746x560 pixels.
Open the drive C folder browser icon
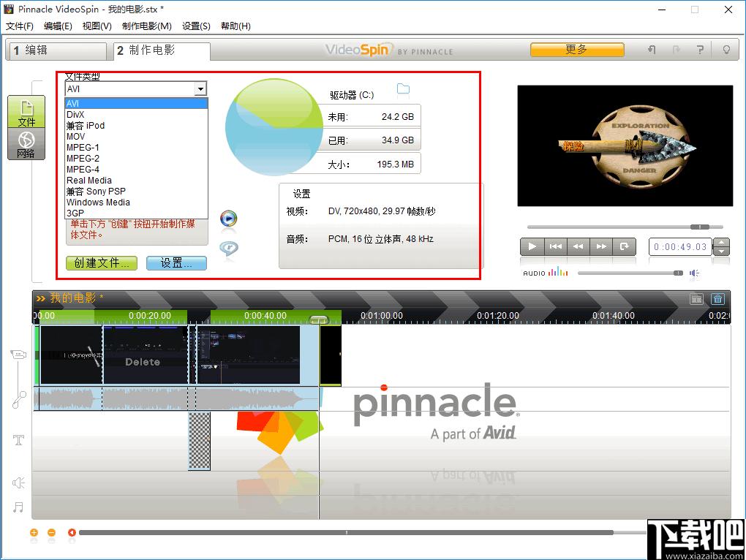point(403,89)
